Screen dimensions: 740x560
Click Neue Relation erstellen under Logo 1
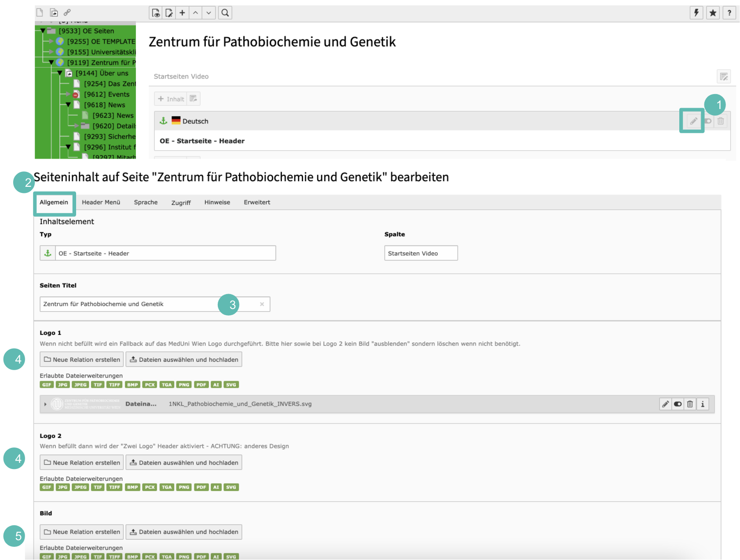coord(82,360)
